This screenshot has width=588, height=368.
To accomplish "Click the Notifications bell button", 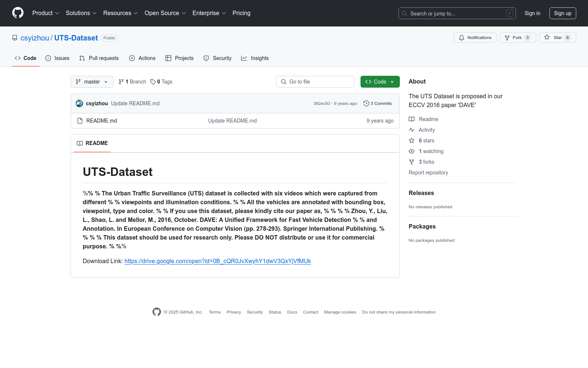I will point(475,38).
